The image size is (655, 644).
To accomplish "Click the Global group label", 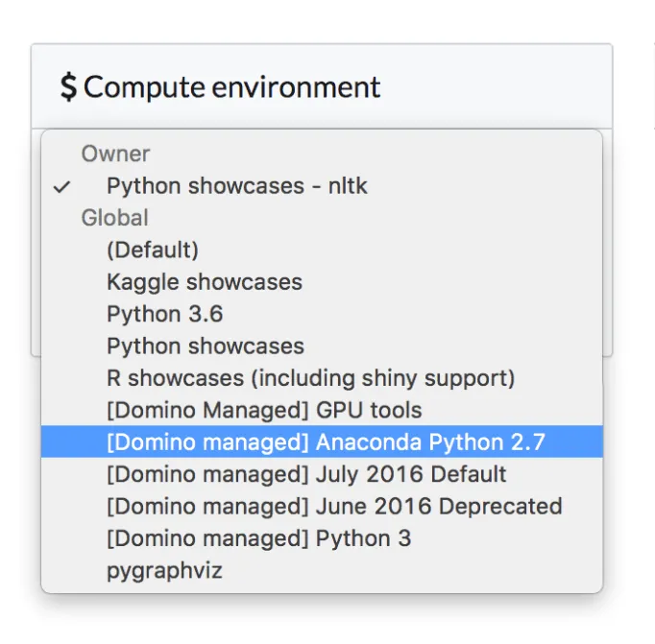I will (114, 218).
